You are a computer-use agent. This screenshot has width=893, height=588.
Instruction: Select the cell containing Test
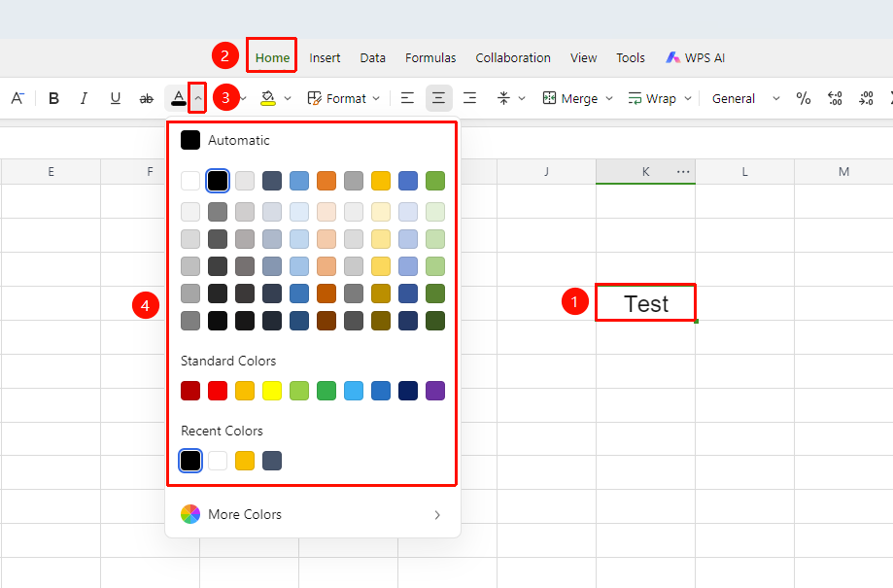(x=646, y=303)
